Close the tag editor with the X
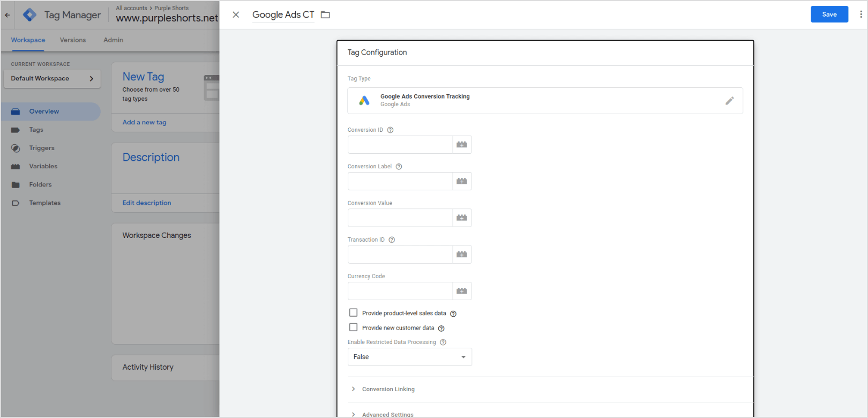868x418 pixels. (x=236, y=15)
